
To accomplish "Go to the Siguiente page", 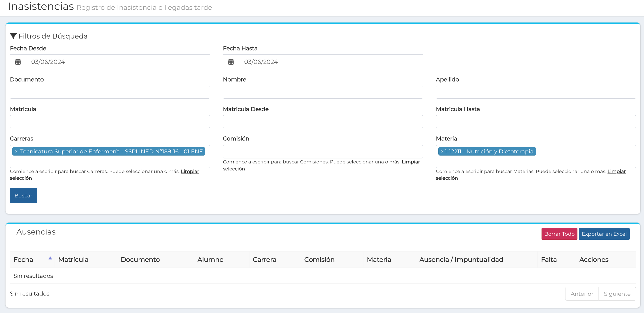I will (617, 294).
